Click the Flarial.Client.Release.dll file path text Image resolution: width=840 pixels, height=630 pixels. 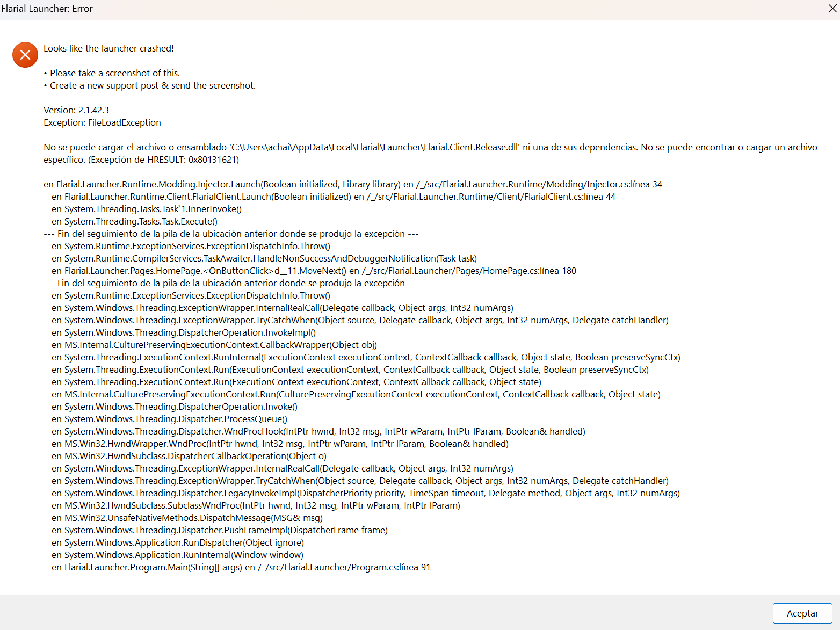pyautogui.click(x=374, y=147)
